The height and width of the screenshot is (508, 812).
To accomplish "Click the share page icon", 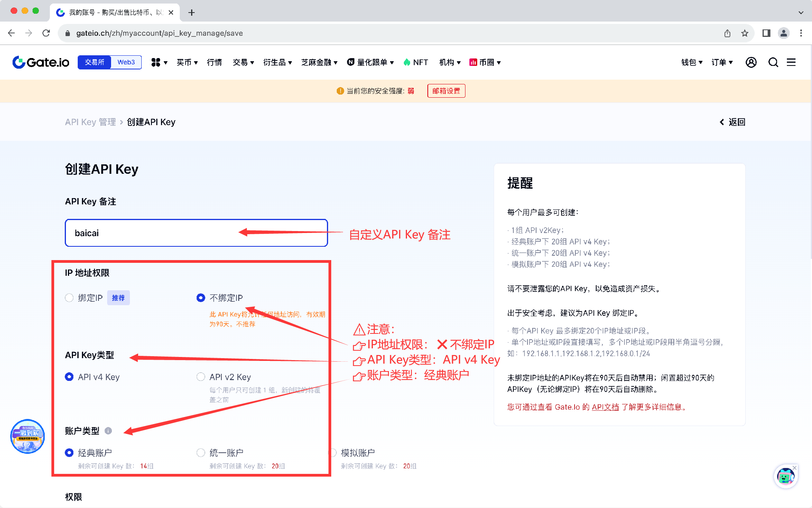I will pyautogui.click(x=727, y=33).
